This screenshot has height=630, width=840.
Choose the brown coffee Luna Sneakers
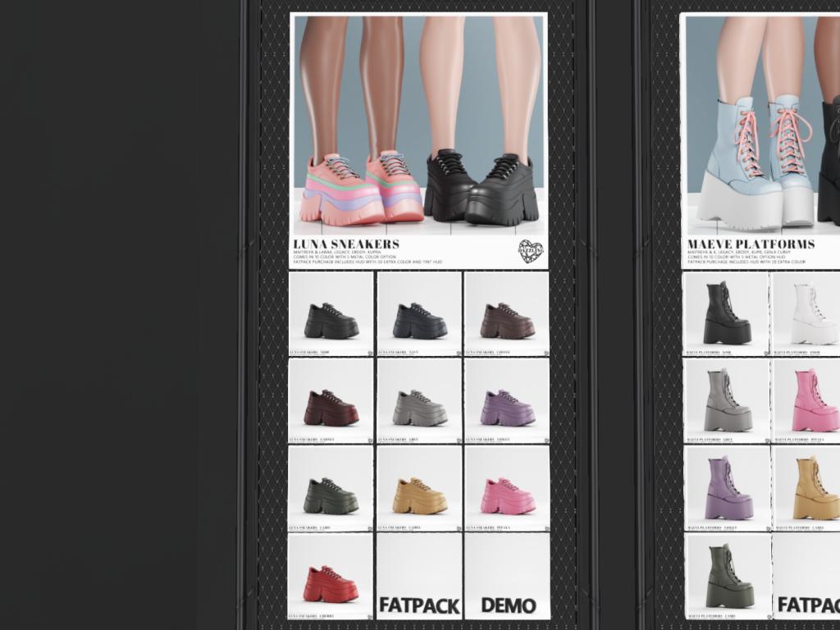click(x=506, y=315)
